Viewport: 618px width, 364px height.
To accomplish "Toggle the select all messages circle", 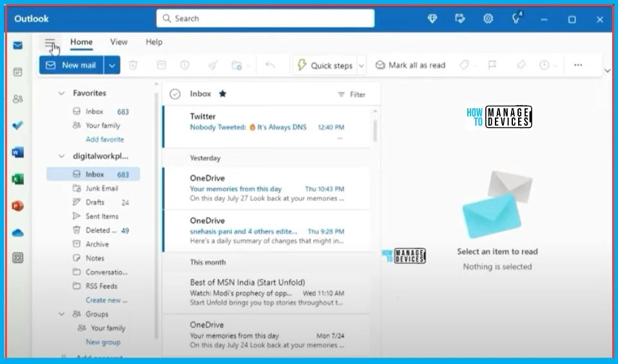I will click(175, 94).
